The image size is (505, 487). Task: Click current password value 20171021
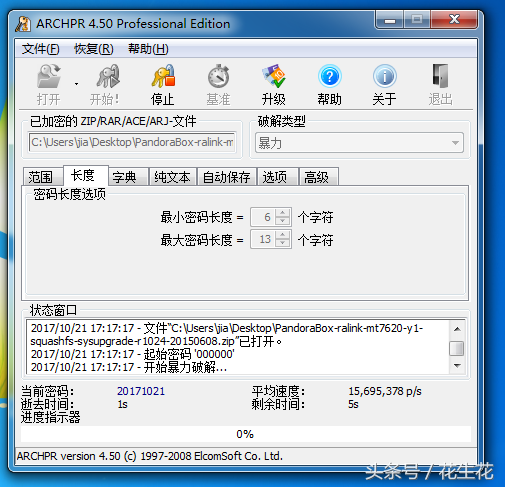pos(141,391)
